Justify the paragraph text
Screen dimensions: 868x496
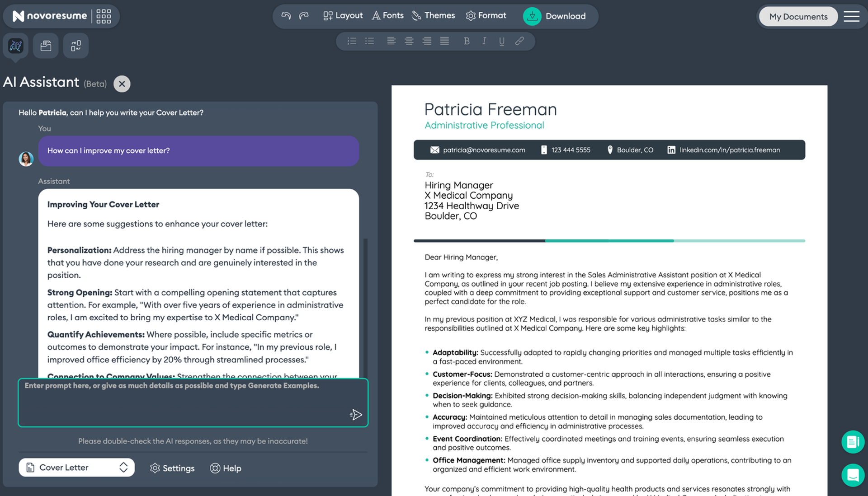pos(444,41)
